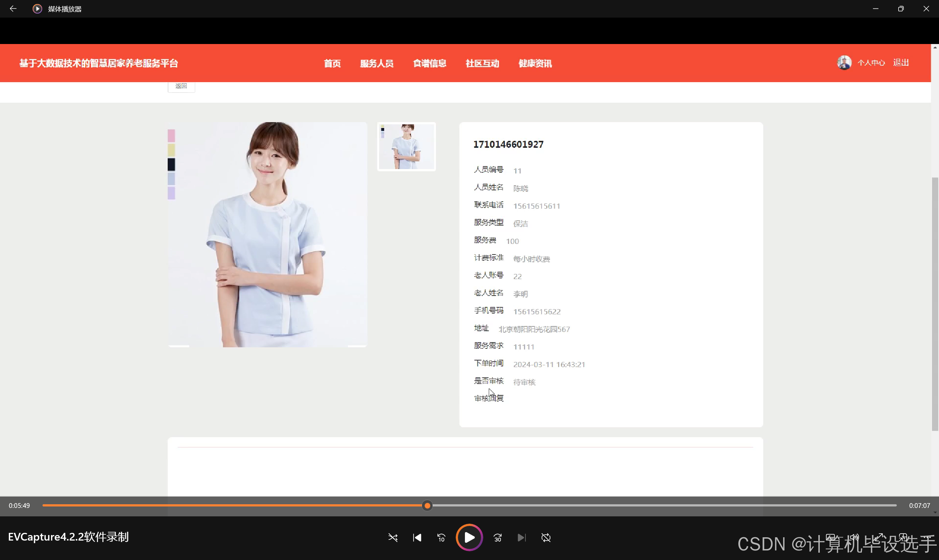Click the 返回 button

click(181, 86)
